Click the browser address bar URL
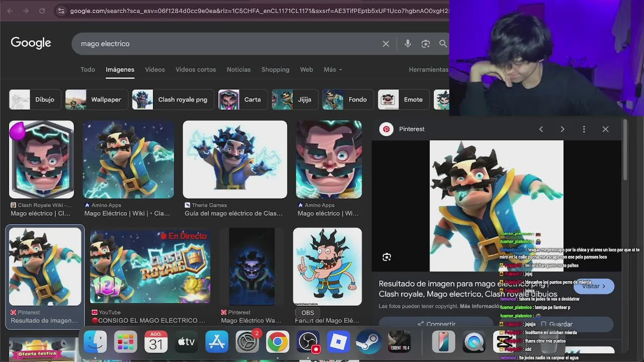 pos(259,11)
